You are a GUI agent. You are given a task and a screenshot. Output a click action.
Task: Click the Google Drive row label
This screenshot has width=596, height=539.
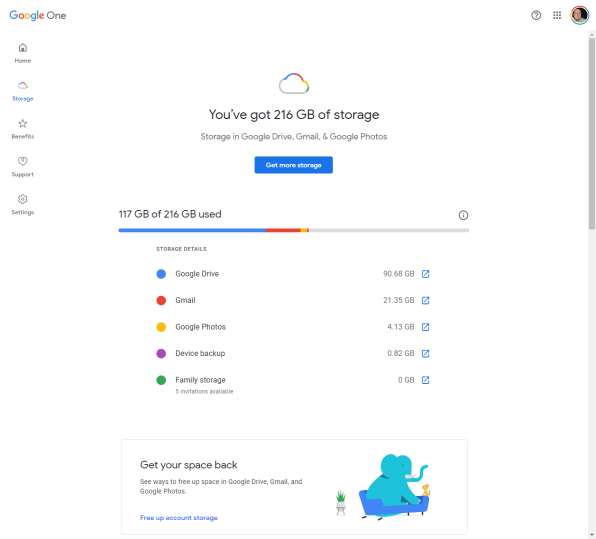[197, 274]
